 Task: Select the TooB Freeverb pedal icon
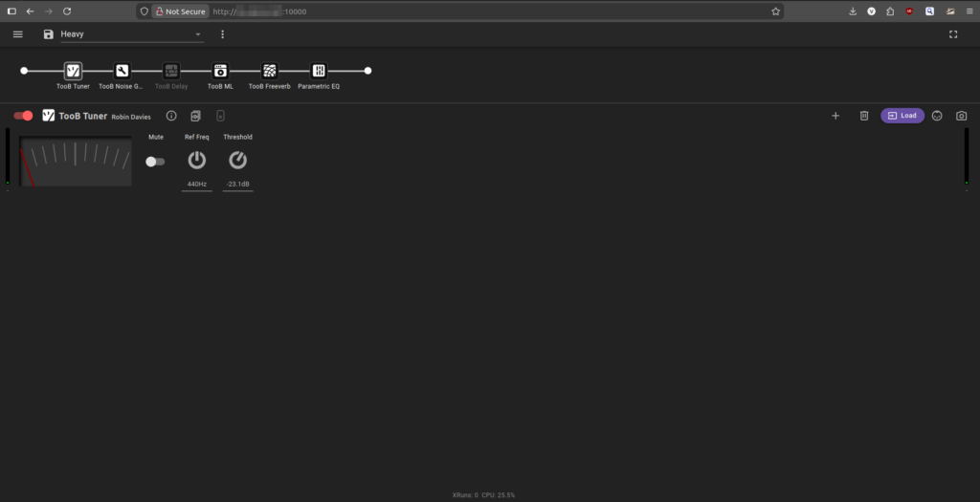tap(270, 71)
